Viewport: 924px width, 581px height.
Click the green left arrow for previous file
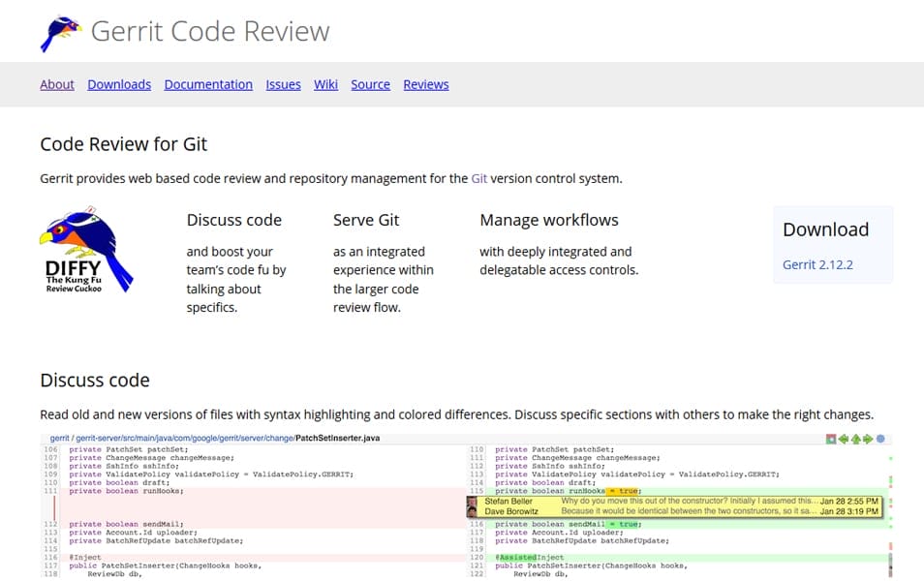[x=844, y=439]
